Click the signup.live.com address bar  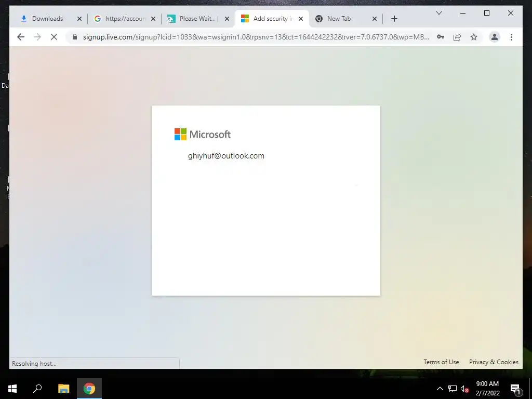click(x=256, y=37)
